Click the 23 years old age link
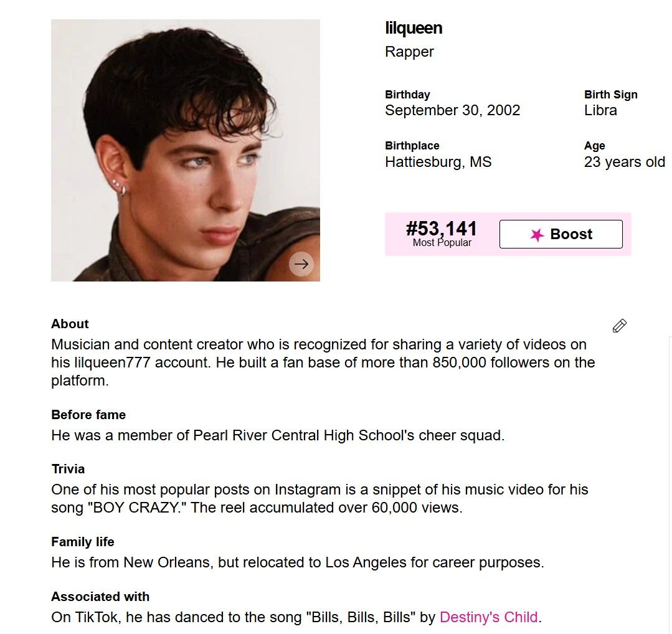Screen dimensions: 672x634 click(624, 162)
